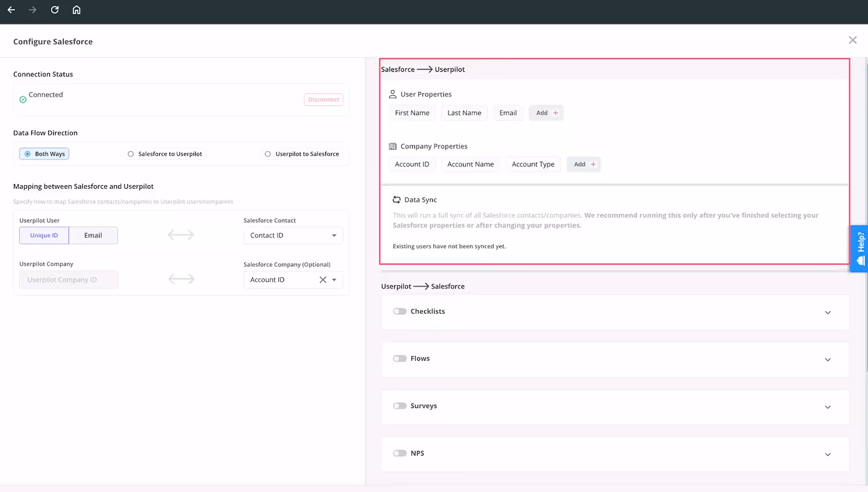
Task: Select the Account ID property chip
Action: pos(412,164)
